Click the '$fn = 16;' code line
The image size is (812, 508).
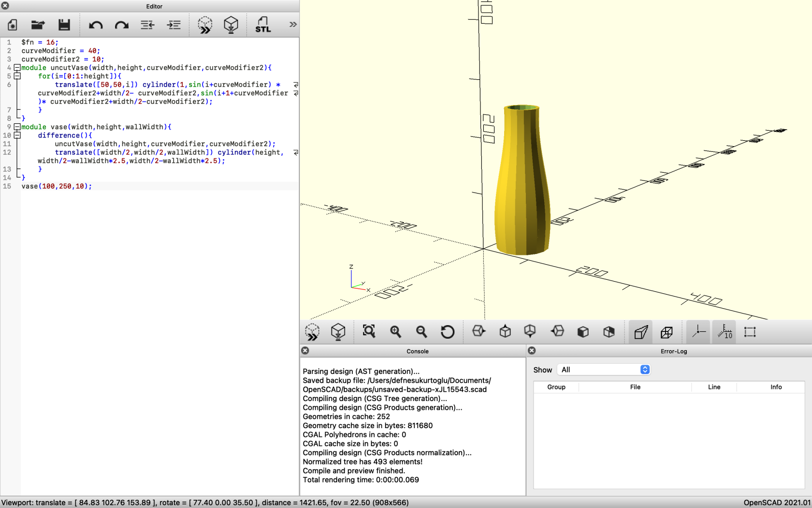[x=40, y=43]
